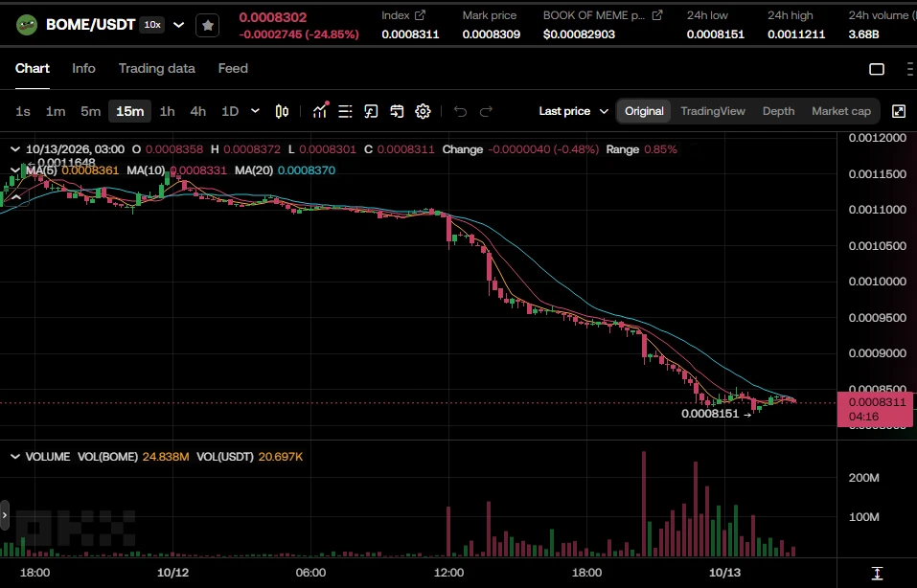Image resolution: width=917 pixels, height=588 pixels.
Task: Select the 1D timeframe
Action: (230, 111)
